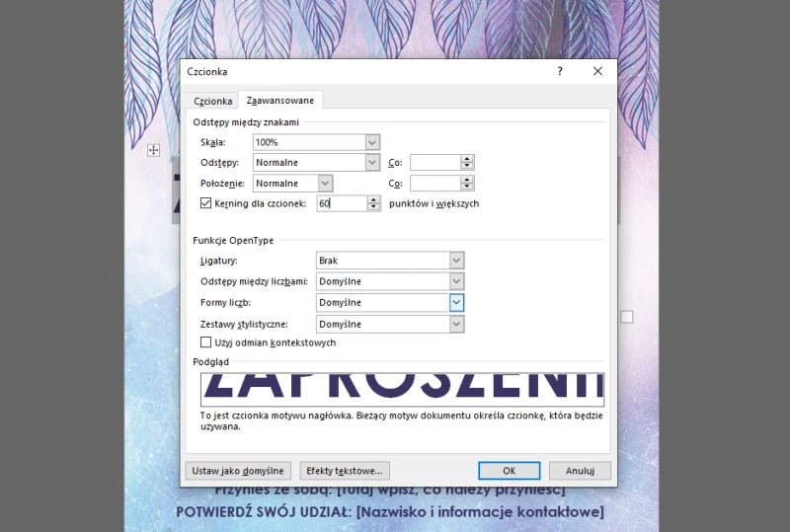Decrease the Co value beside Położenie
790x532 pixels.
click(467, 187)
